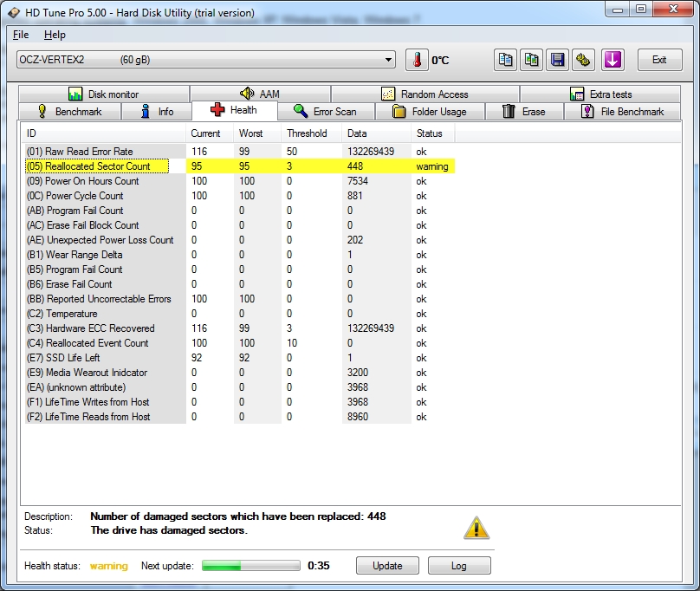700x591 pixels.
Task: Open the drive selection dropdown OCZ-VERTEX2
Action: click(x=206, y=60)
